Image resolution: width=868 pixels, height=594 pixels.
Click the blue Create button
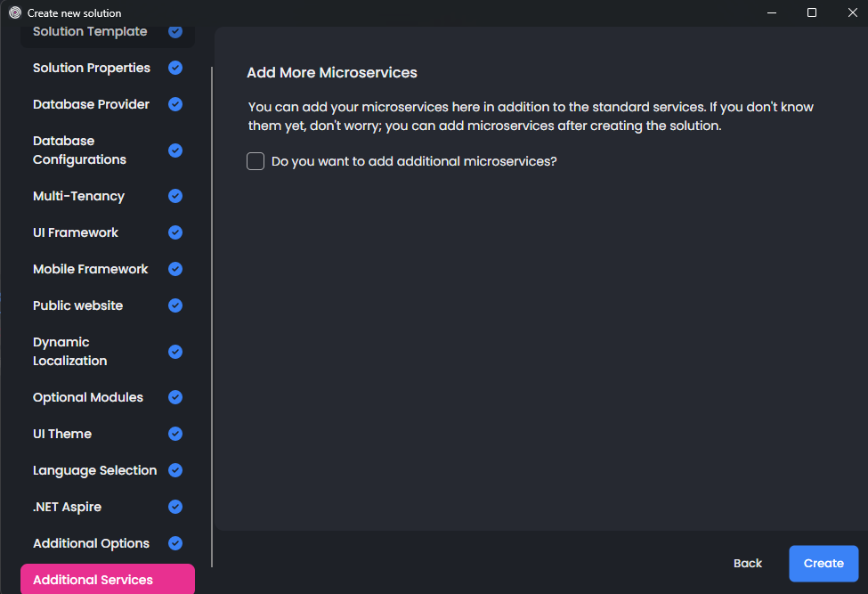click(x=823, y=563)
